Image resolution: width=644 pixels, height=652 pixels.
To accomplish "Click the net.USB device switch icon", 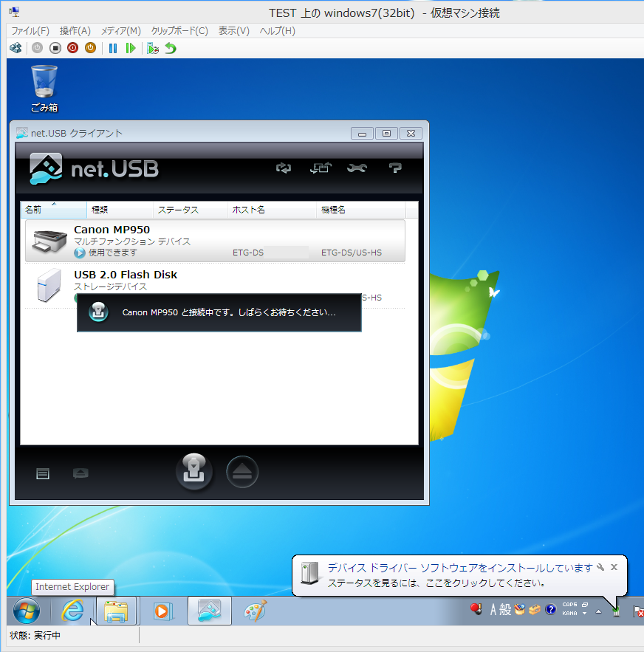I will (x=321, y=168).
